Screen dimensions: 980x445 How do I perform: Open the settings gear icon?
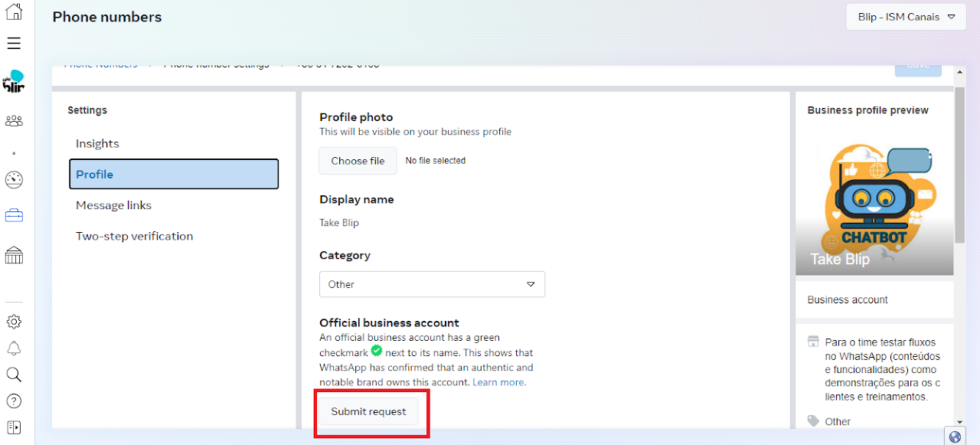click(14, 322)
